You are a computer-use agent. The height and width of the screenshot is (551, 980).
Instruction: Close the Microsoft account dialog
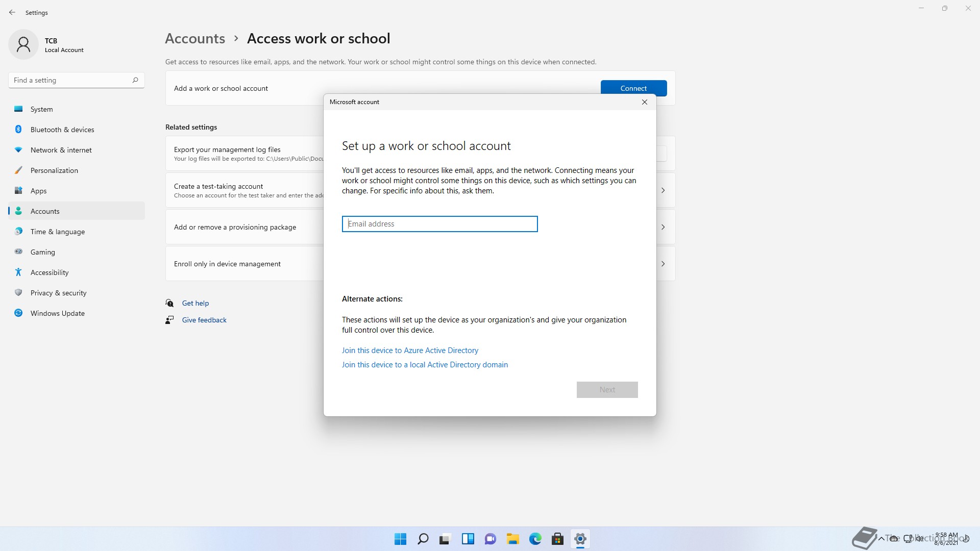click(645, 102)
